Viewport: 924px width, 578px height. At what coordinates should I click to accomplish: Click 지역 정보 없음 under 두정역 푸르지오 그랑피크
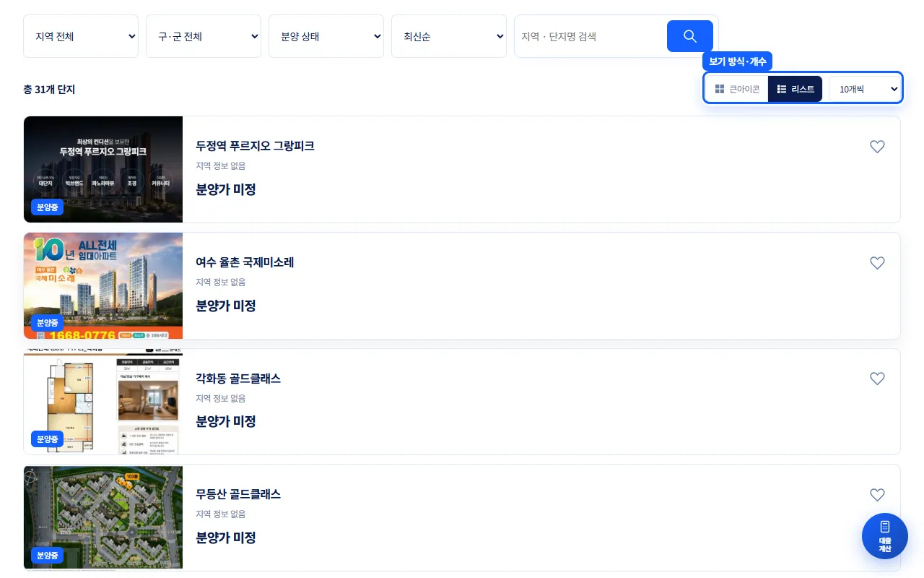click(x=221, y=166)
